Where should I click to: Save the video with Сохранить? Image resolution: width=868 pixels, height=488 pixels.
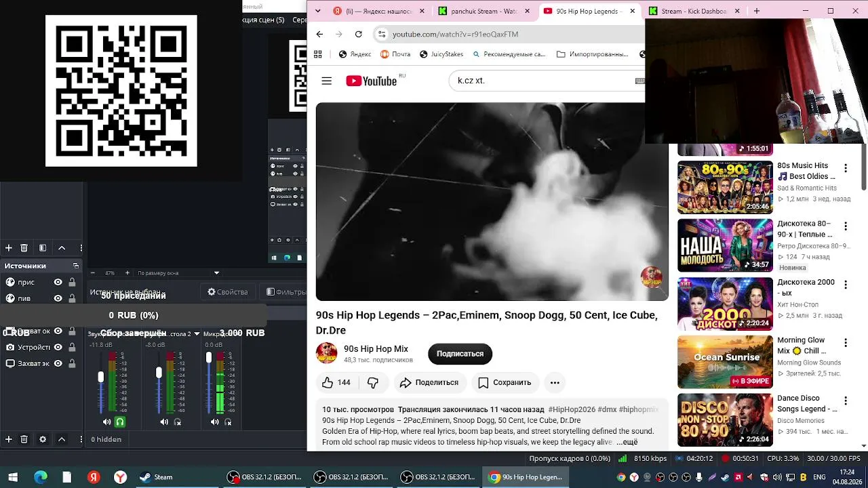click(505, 383)
